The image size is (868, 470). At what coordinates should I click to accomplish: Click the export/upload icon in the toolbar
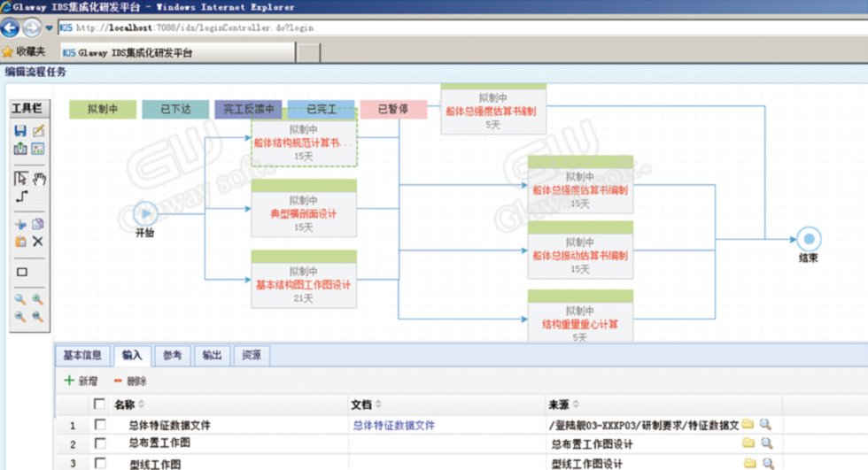20,149
